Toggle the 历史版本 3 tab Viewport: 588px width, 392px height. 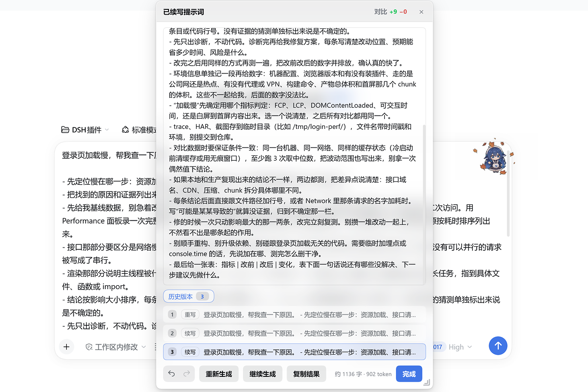coord(189,296)
